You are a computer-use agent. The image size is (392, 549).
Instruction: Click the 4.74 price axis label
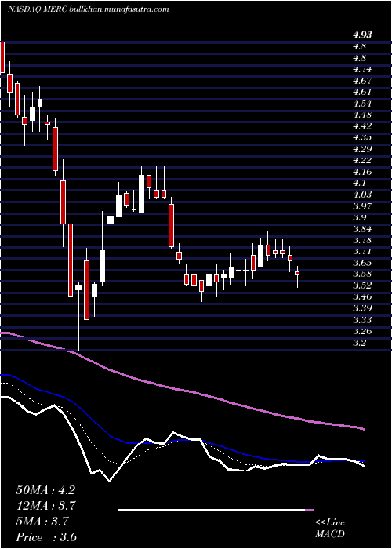point(362,69)
